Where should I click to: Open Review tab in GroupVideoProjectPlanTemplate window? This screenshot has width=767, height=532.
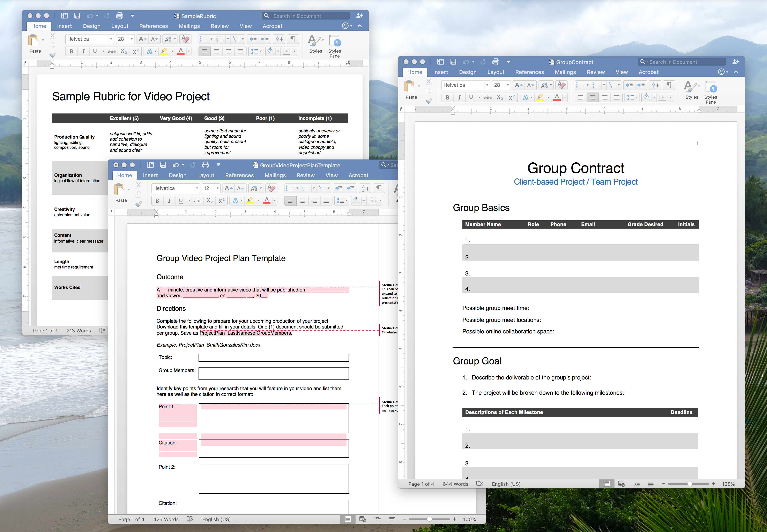click(x=306, y=175)
